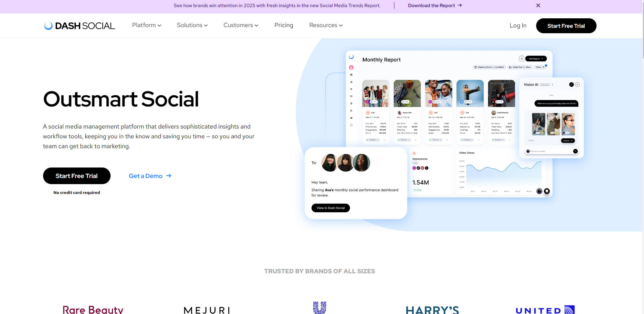
Task: Dismiss the announcement banner with X
Action: tap(538, 5)
